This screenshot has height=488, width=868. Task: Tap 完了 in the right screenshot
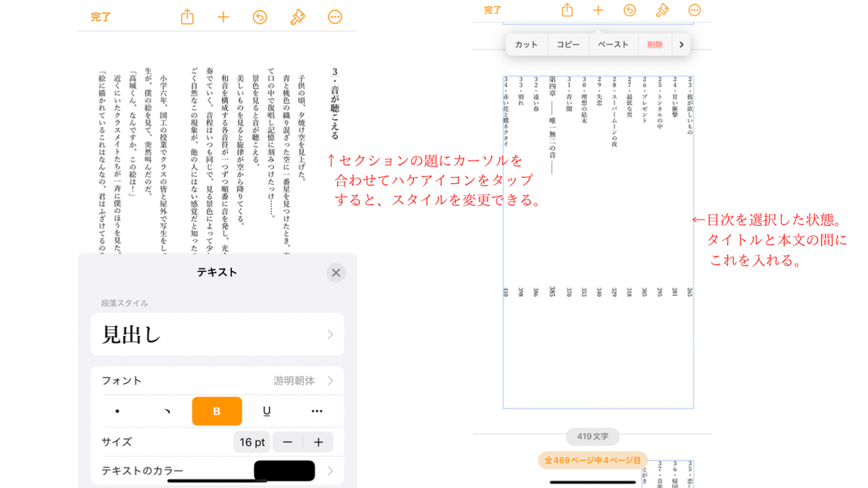pyautogui.click(x=493, y=10)
